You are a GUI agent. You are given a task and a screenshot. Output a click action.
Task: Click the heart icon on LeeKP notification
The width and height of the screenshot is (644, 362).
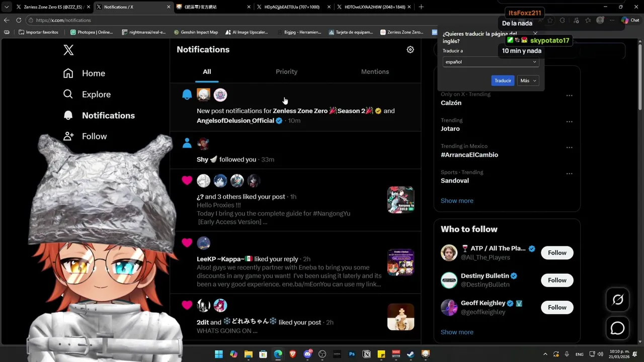tap(187, 243)
